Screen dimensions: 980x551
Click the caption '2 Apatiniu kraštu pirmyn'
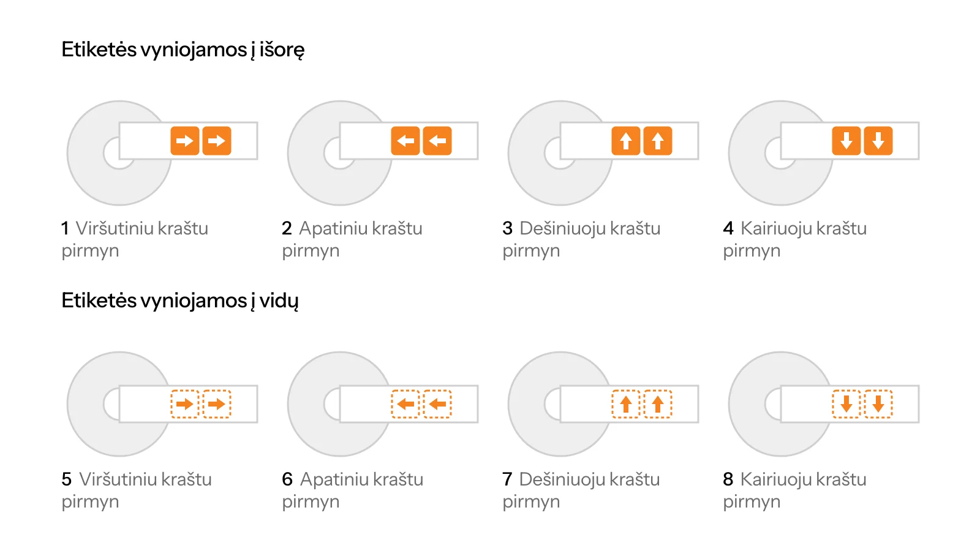coord(352,239)
